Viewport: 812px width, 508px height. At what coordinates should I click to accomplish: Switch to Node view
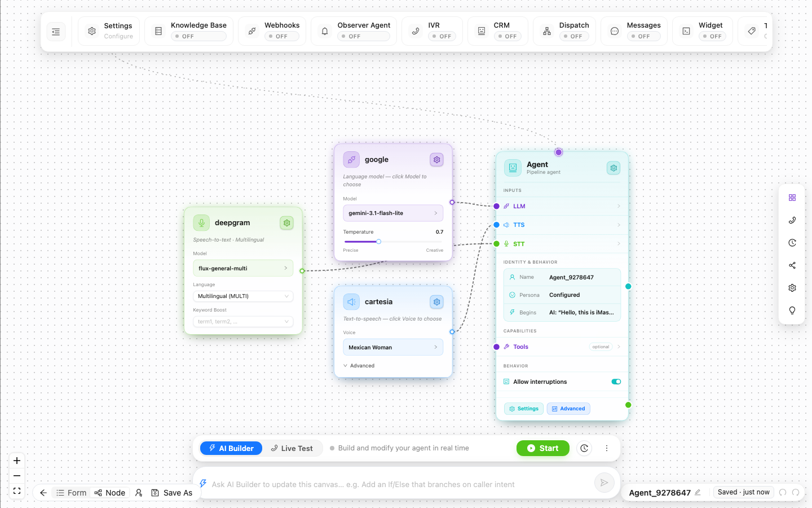pyautogui.click(x=110, y=493)
